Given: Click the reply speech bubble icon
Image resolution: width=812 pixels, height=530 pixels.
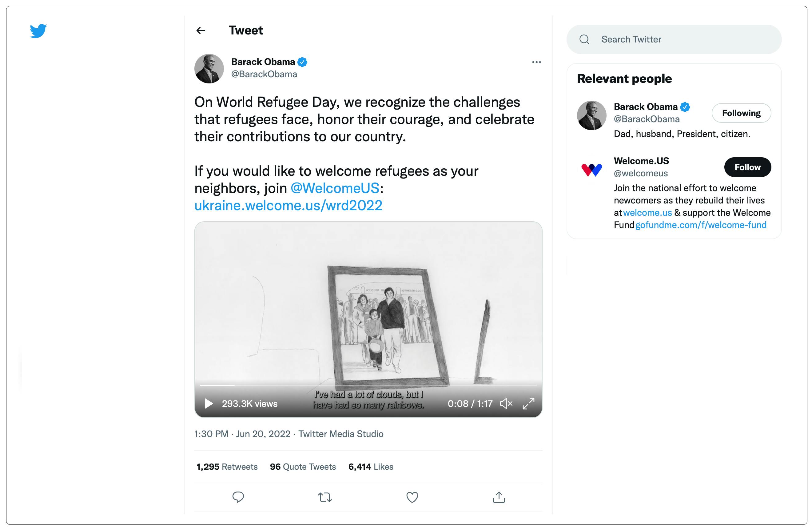Looking at the screenshot, I should click(x=238, y=497).
